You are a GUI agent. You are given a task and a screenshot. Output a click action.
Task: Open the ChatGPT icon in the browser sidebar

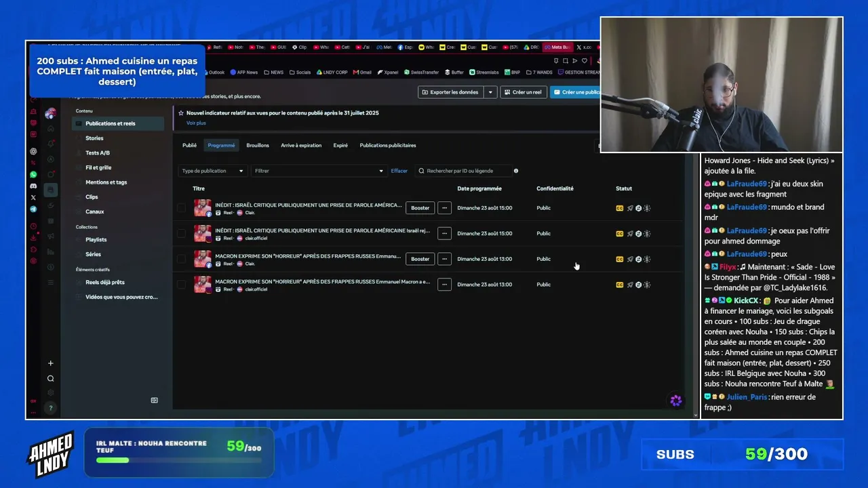pos(33,151)
